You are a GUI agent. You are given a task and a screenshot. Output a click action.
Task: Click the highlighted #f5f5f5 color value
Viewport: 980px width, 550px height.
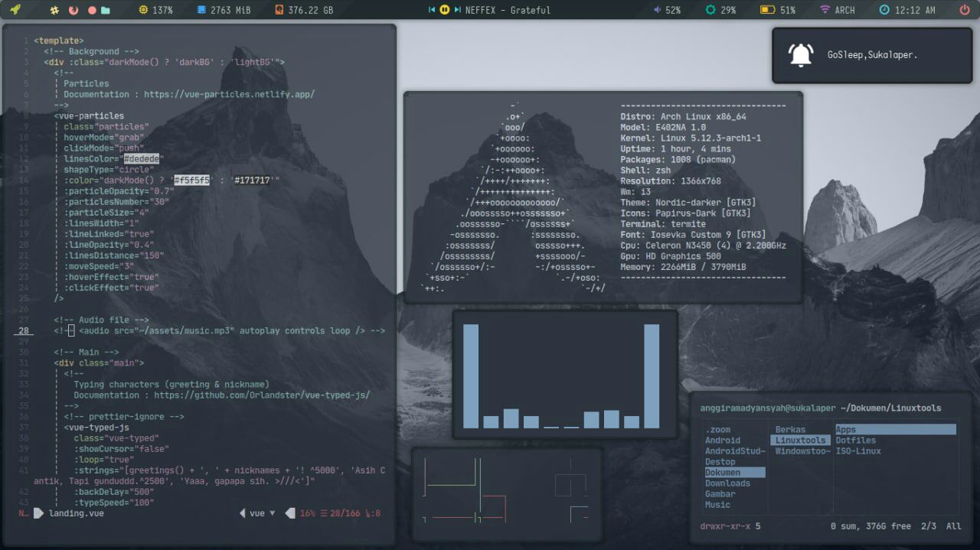tap(191, 181)
